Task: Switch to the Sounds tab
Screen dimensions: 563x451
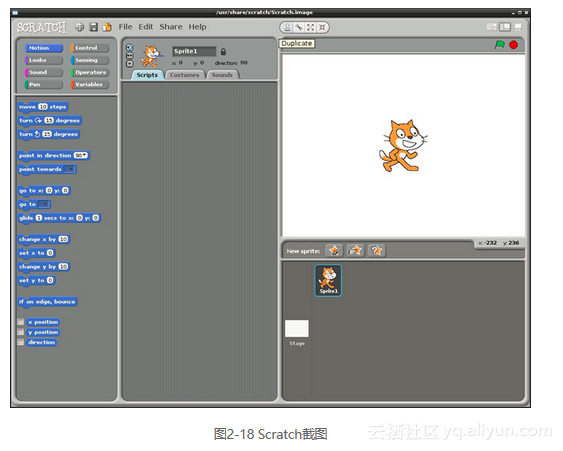Action: [222, 75]
